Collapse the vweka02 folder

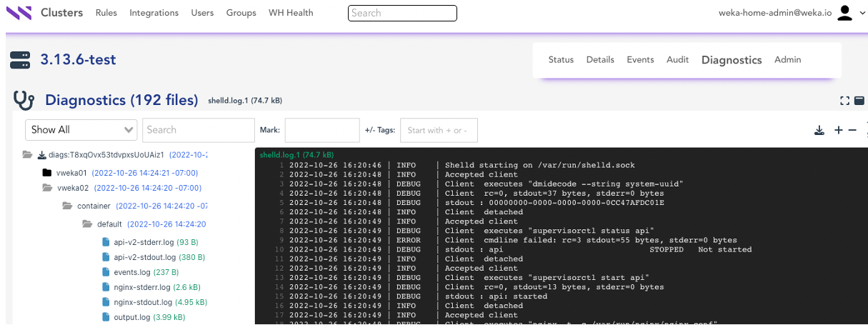[47, 189]
